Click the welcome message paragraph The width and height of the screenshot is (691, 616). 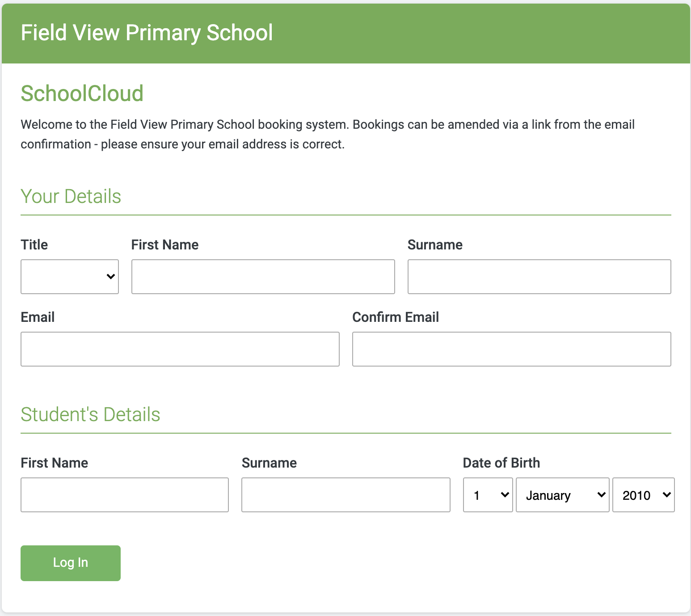328,134
